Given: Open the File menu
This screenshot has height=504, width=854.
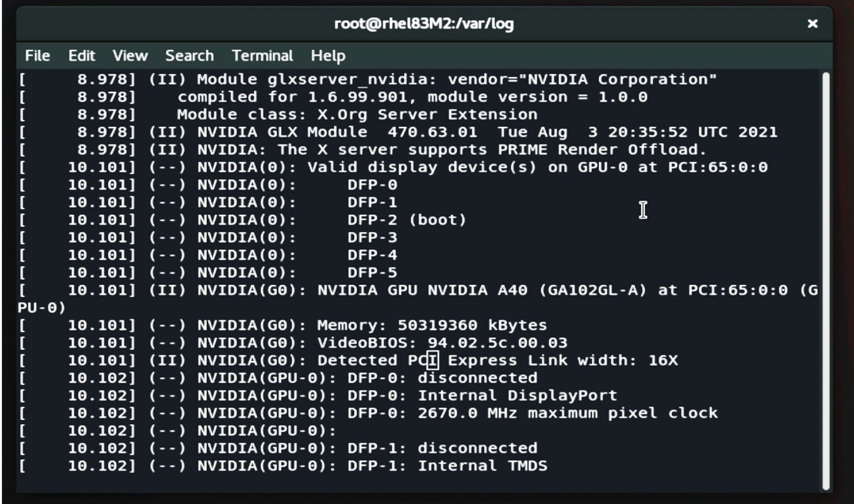Looking at the screenshot, I should 37,56.
